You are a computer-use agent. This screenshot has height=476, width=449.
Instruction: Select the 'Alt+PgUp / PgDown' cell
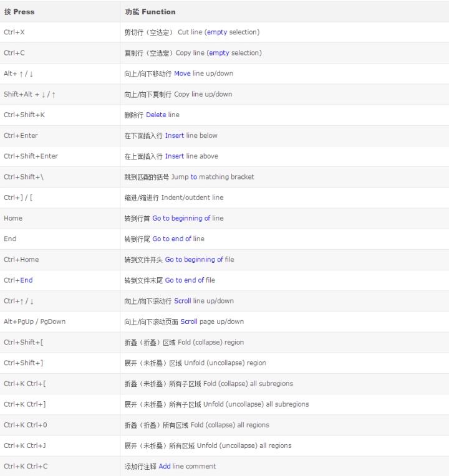[x=60, y=321]
